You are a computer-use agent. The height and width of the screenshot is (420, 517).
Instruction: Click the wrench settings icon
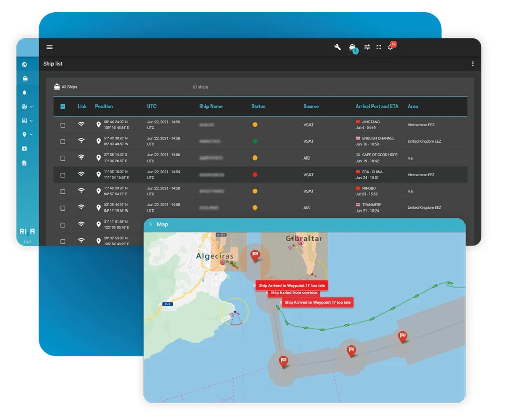click(338, 47)
